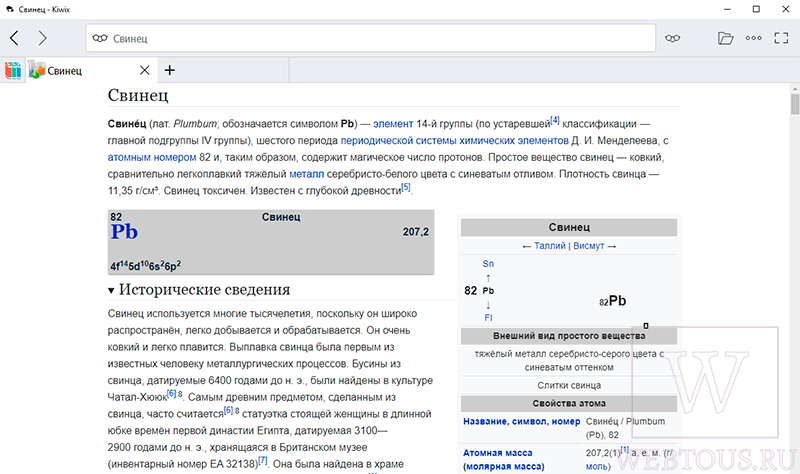Follow периодической системы химических элементов link

pos(454,141)
